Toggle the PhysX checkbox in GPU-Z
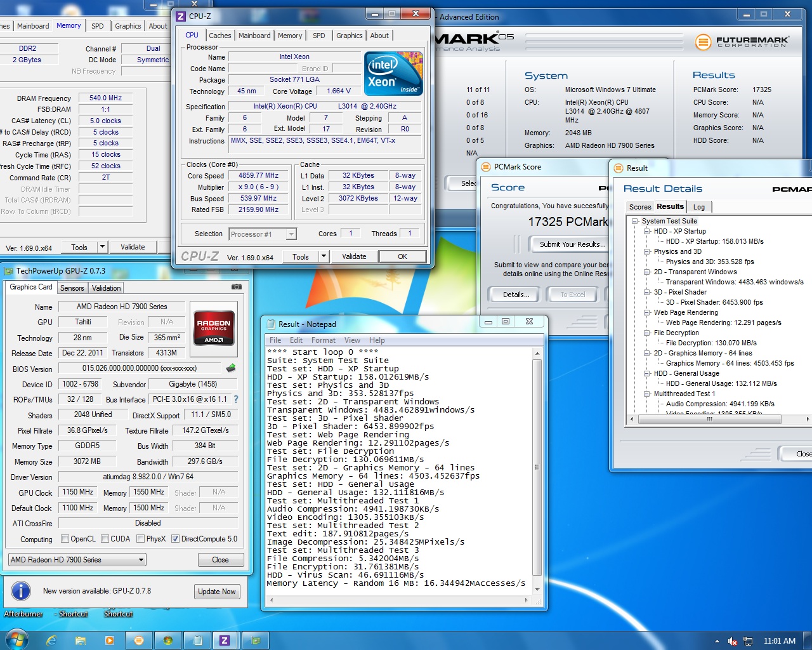This screenshot has height=650, width=812. tap(140, 539)
